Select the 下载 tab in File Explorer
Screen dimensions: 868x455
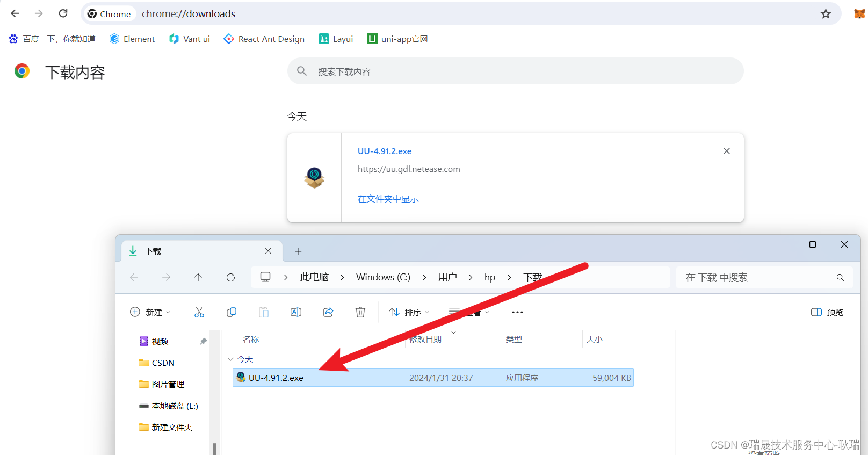click(x=201, y=251)
